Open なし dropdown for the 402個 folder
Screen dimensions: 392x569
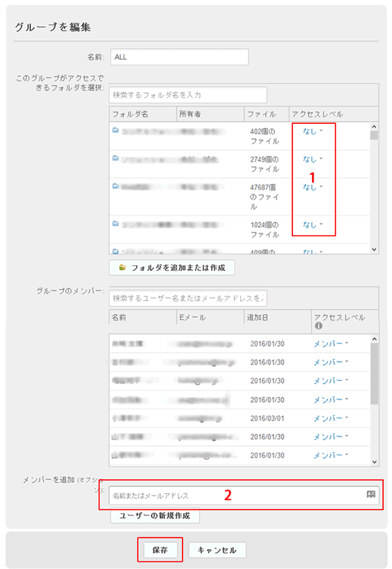pyautogui.click(x=313, y=132)
